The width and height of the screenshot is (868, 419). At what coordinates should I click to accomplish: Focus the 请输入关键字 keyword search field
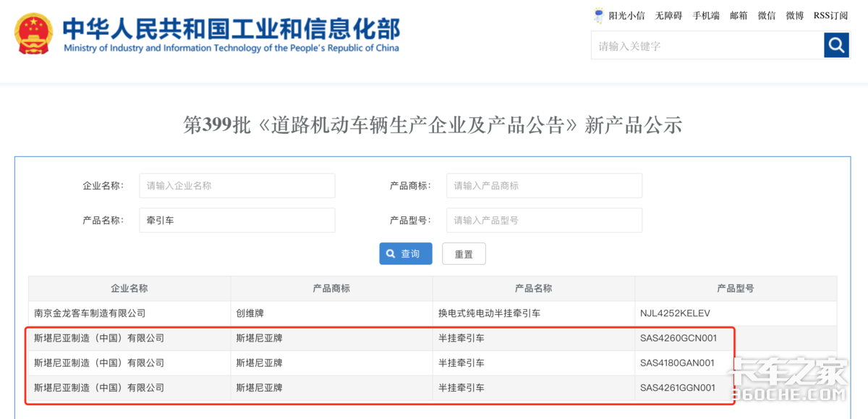pos(707,46)
